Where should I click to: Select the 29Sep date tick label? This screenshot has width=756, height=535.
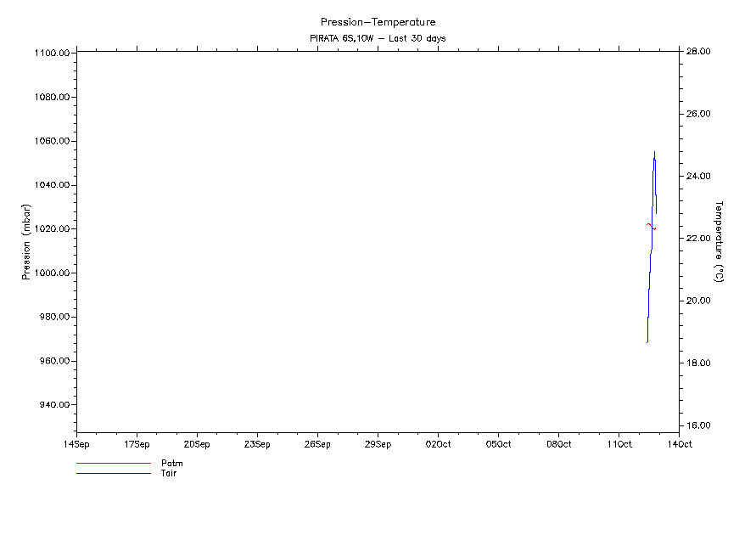[378, 444]
